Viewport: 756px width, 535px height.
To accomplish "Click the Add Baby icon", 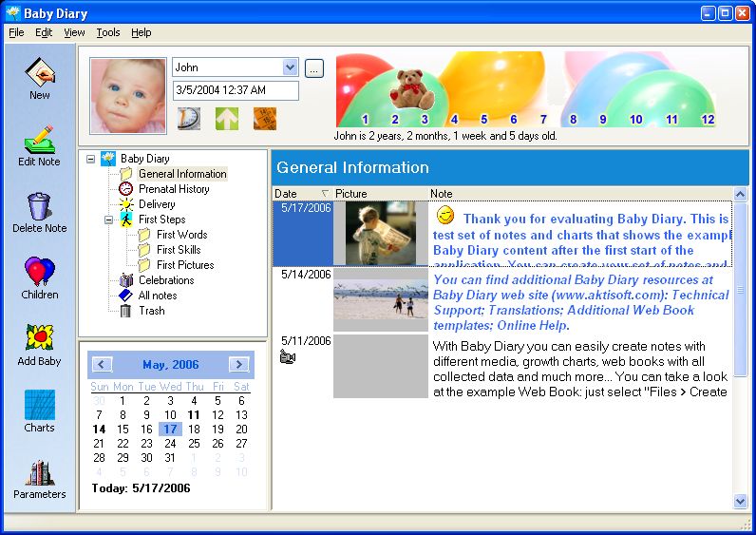I will (39, 339).
